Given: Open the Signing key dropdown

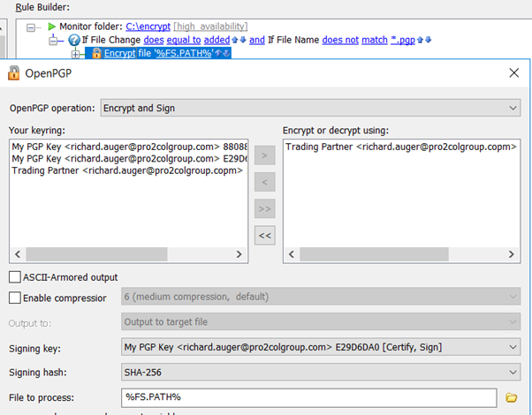Looking at the screenshot, I should pyautogui.click(x=321, y=347).
